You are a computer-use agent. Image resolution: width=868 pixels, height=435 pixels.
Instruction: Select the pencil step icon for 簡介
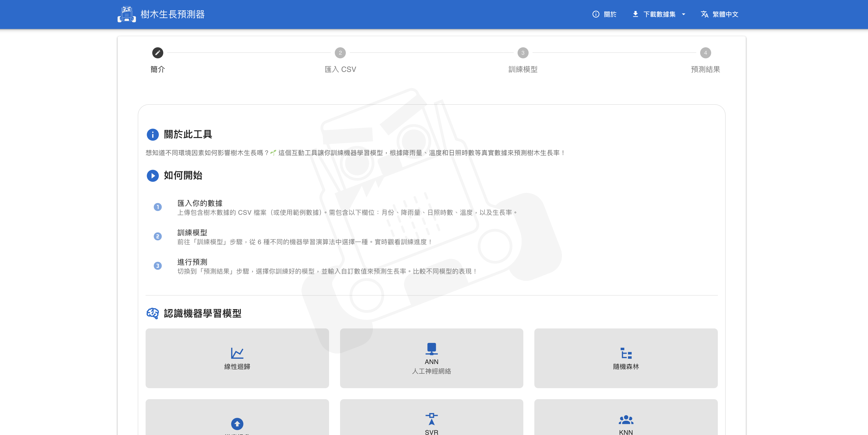[158, 53]
